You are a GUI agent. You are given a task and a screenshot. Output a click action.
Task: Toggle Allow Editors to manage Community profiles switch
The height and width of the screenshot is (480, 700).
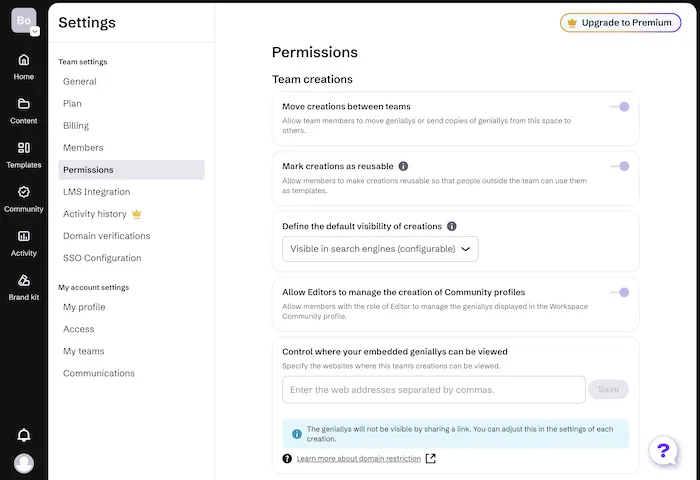click(620, 292)
